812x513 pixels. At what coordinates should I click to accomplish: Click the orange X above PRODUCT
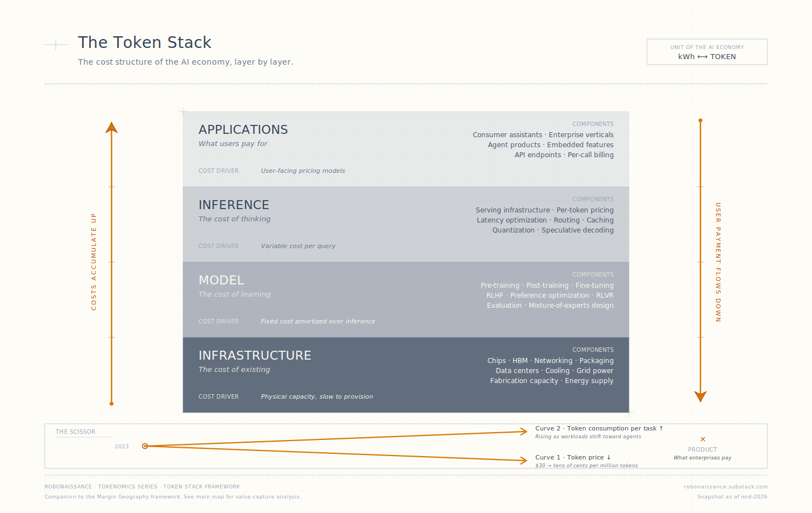[703, 439]
